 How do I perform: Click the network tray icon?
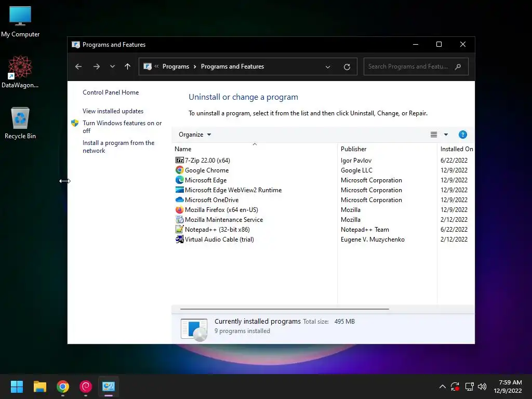469,387
